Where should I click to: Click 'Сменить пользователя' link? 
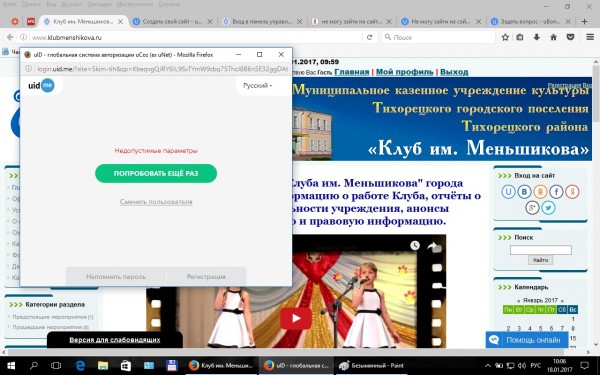(x=156, y=202)
